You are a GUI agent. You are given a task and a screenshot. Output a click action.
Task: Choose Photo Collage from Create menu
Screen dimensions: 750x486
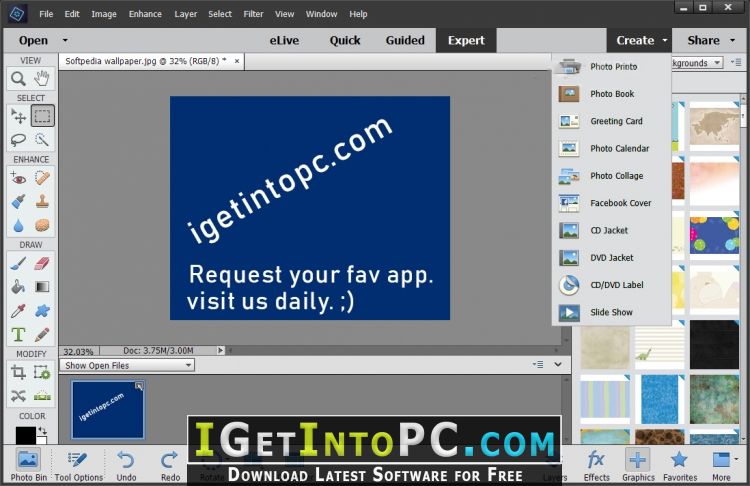pyautogui.click(x=611, y=176)
